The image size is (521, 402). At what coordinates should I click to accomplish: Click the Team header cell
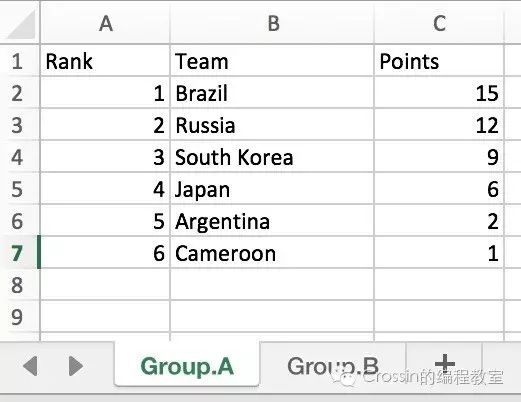(272, 61)
